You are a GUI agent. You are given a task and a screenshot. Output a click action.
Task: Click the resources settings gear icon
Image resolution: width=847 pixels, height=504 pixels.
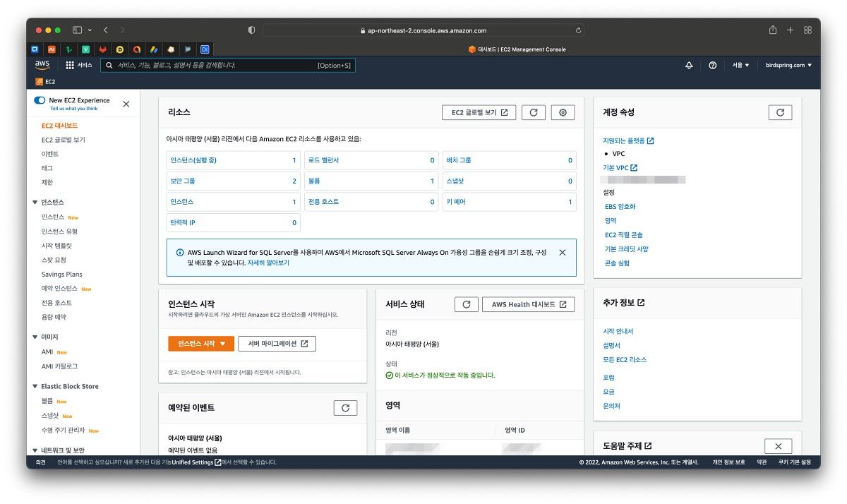563,112
